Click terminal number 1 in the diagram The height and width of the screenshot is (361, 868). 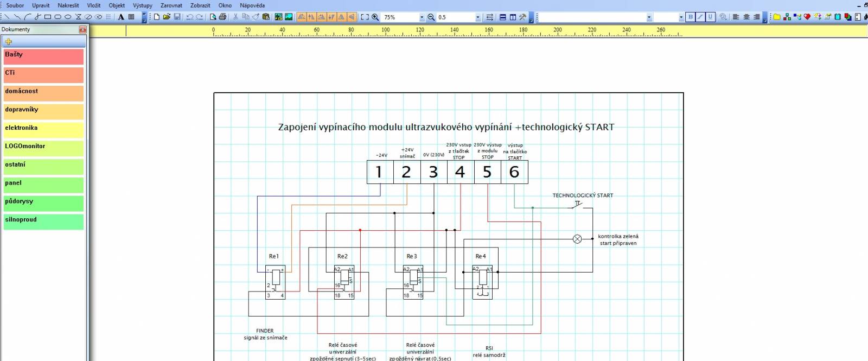(379, 172)
